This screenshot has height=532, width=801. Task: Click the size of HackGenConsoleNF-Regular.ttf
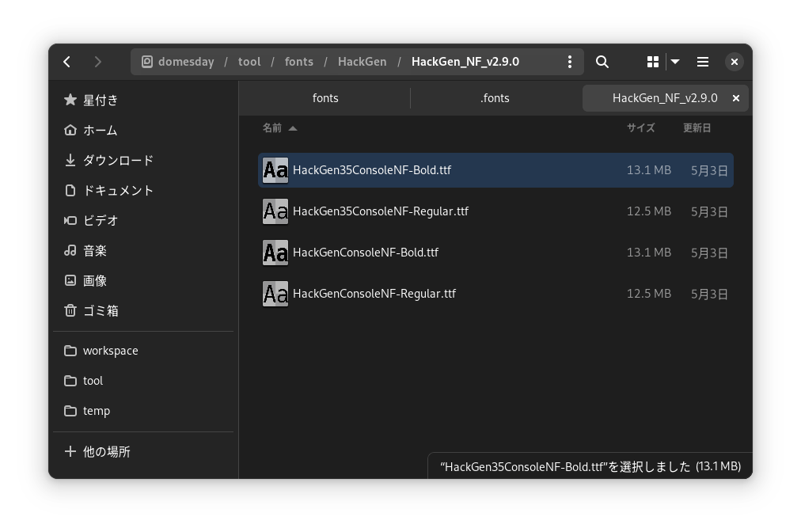tap(649, 294)
